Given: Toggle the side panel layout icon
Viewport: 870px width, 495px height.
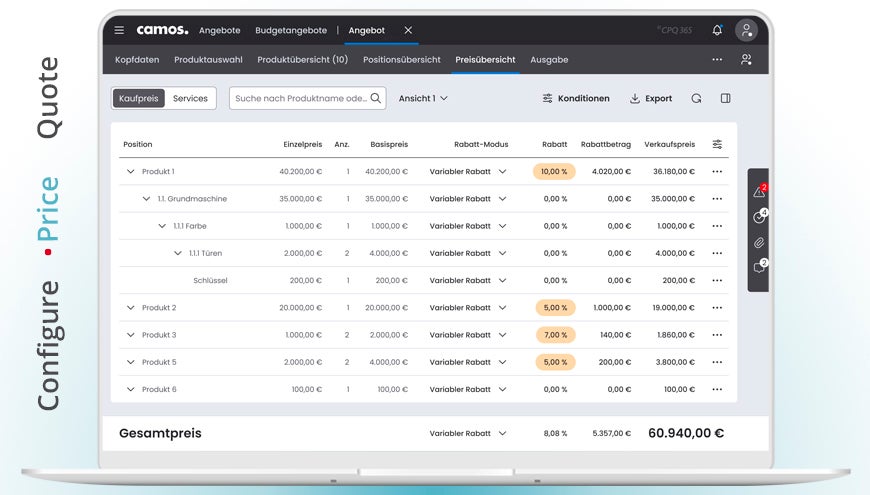Looking at the screenshot, I should [725, 98].
